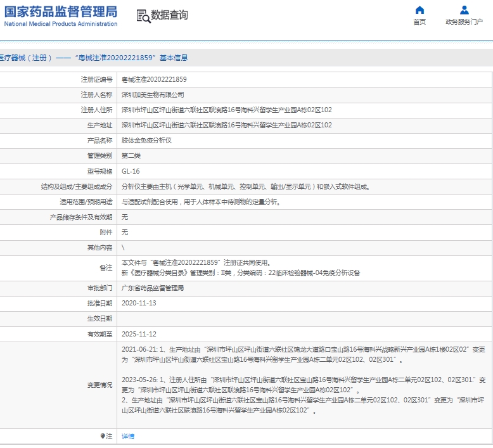Click the 变更情况 row label

tap(99, 385)
